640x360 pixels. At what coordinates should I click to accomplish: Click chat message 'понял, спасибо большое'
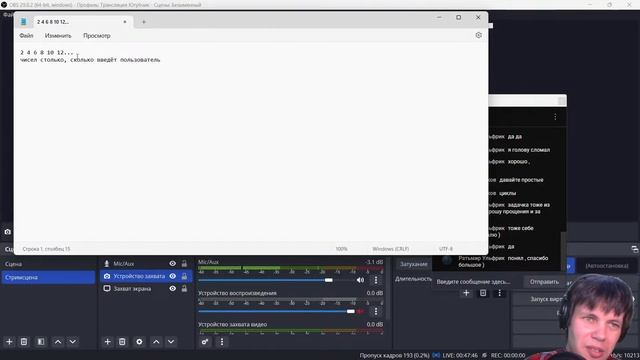(x=503, y=262)
